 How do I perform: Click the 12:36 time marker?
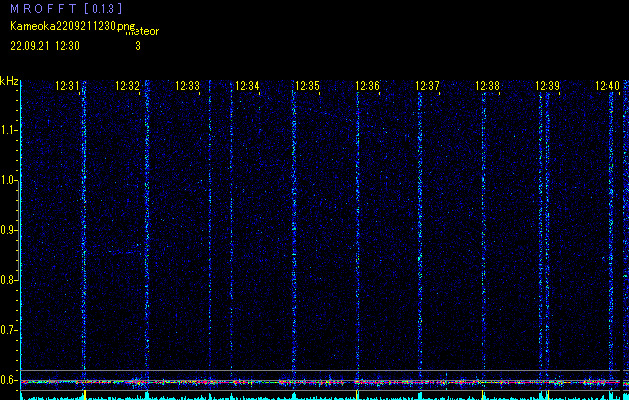[367, 86]
